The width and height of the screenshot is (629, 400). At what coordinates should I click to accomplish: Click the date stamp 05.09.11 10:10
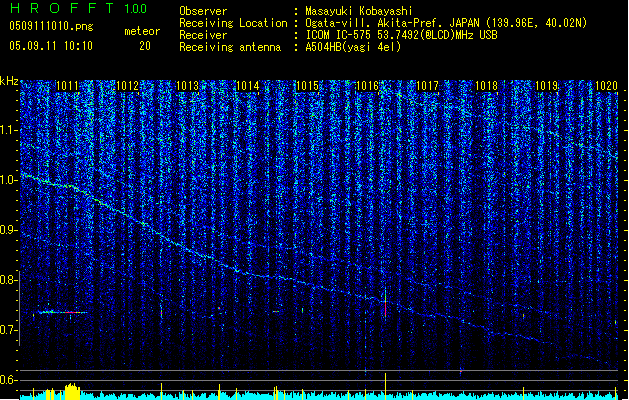tap(51, 46)
